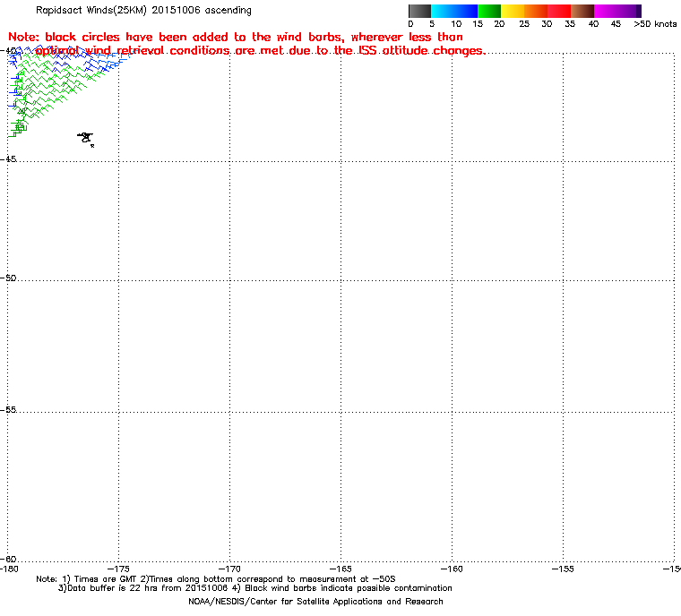The height and width of the screenshot is (616, 681).
Task: Select the dark blue segment of the color bar
Action: (466, 11)
